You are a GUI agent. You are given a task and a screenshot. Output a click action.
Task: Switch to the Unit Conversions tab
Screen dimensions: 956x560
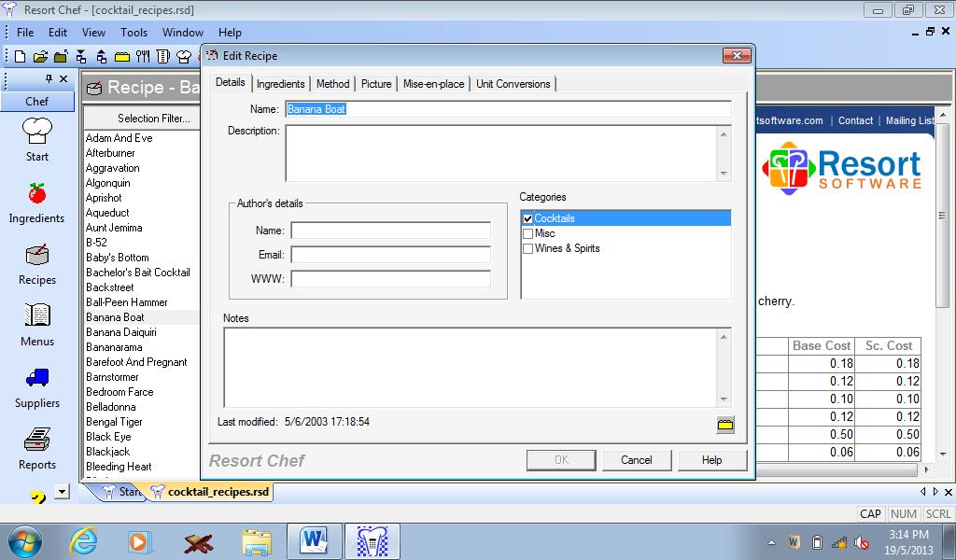click(x=513, y=84)
